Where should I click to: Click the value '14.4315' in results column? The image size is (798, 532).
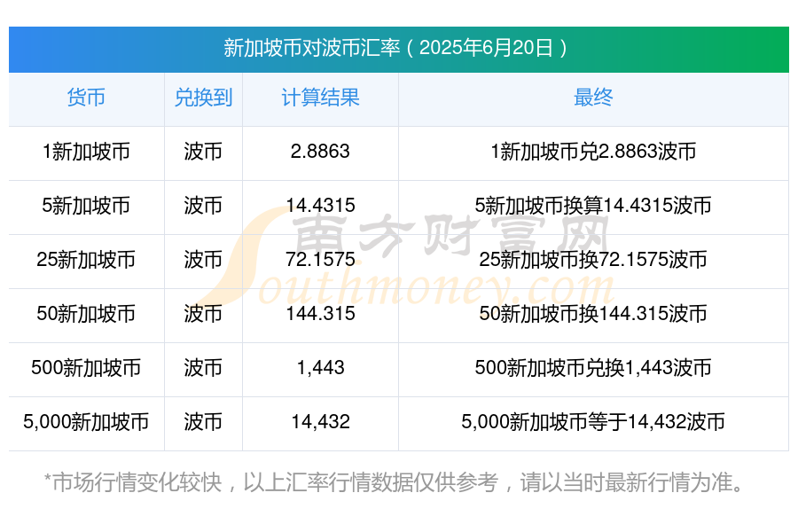pyautogui.click(x=320, y=206)
